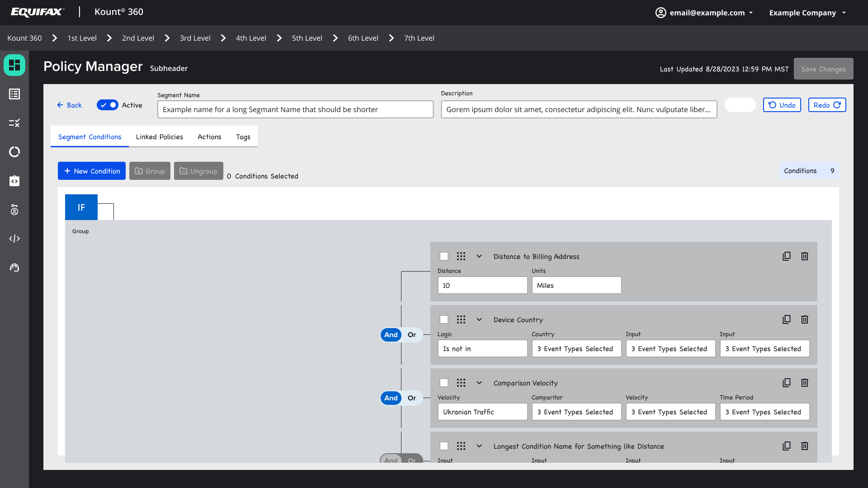The height and width of the screenshot is (488, 868).
Task: Click the Ungroup button
Action: pyautogui.click(x=198, y=171)
